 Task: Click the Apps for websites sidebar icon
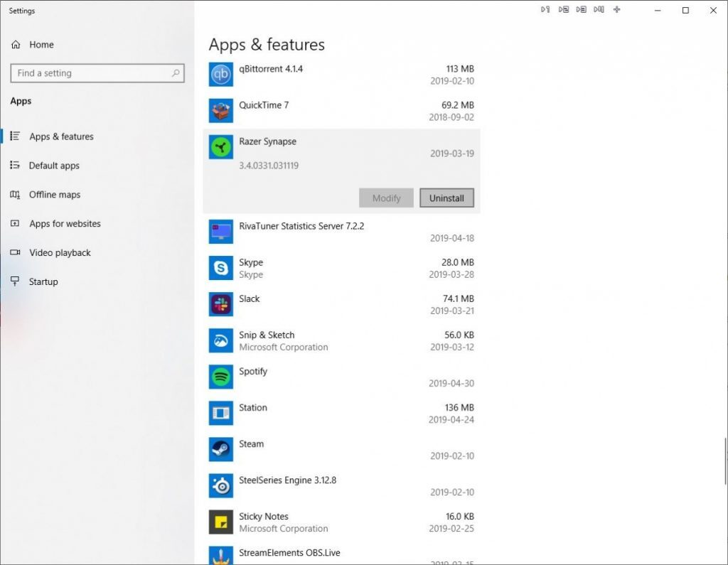[x=15, y=223]
